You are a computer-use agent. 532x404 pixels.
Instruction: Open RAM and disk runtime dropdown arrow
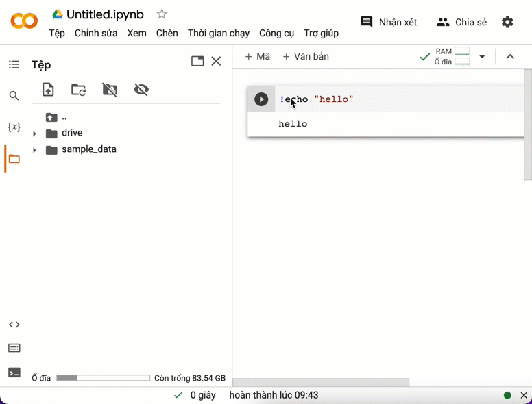click(x=482, y=57)
